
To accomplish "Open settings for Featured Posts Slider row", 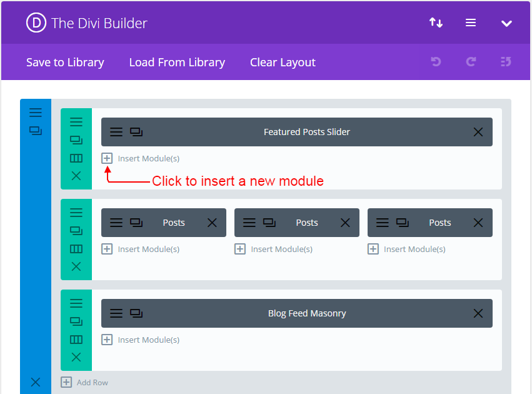I will pyautogui.click(x=76, y=122).
